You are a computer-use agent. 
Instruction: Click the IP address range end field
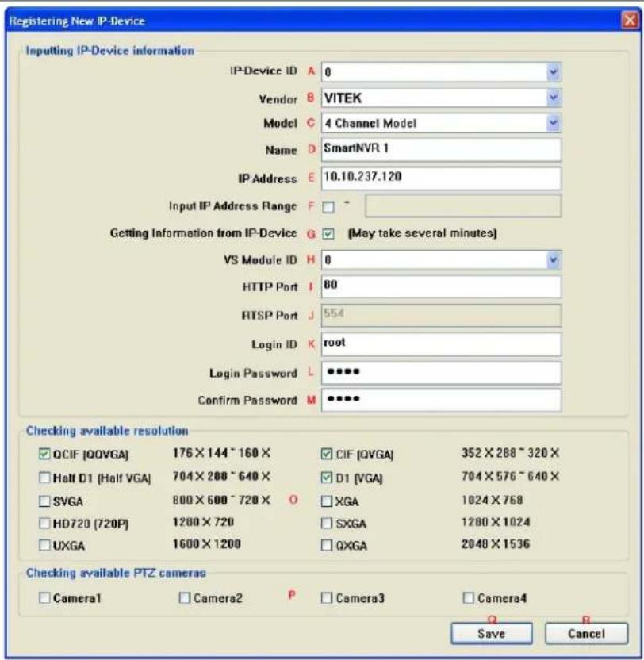pos(463,205)
